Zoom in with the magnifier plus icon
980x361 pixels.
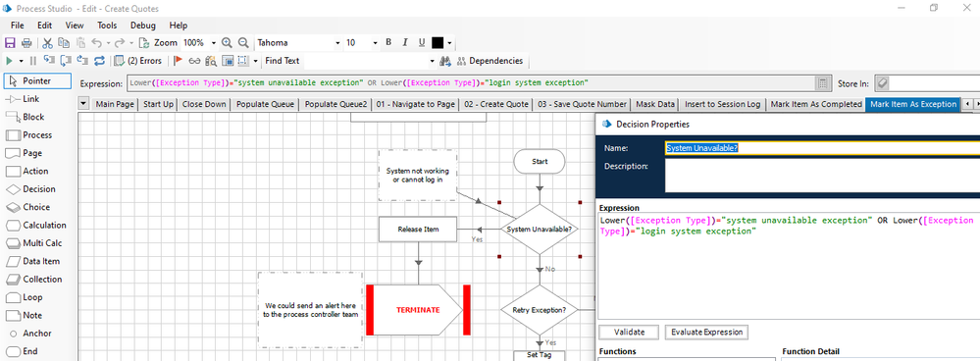click(x=227, y=43)
